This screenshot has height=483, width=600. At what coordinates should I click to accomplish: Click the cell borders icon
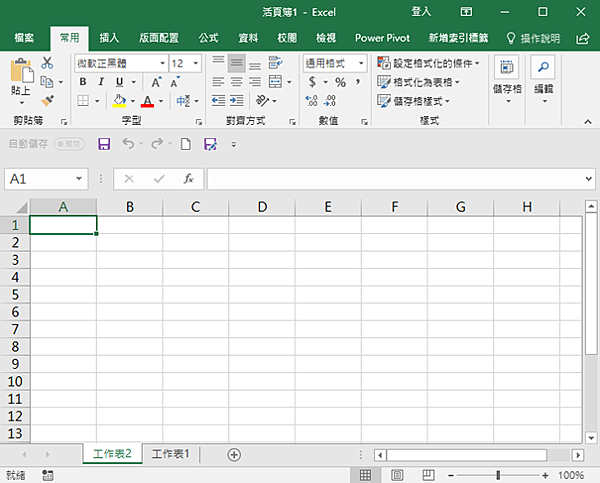coord(83,101)
